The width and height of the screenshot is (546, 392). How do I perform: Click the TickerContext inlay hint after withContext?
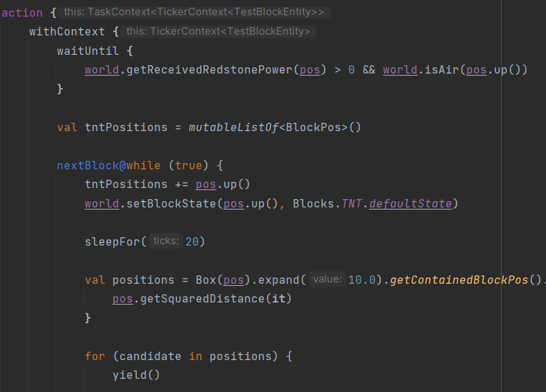click(x=218, y=31)
